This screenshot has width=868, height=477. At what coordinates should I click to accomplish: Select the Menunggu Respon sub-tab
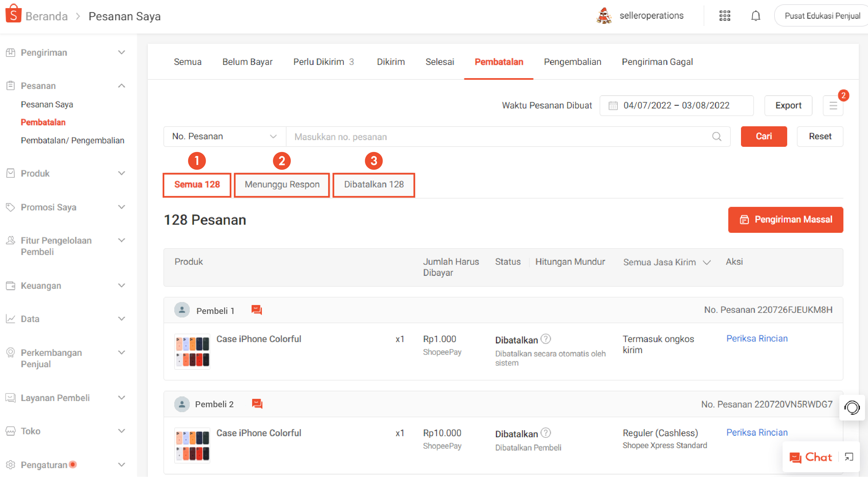282,184
